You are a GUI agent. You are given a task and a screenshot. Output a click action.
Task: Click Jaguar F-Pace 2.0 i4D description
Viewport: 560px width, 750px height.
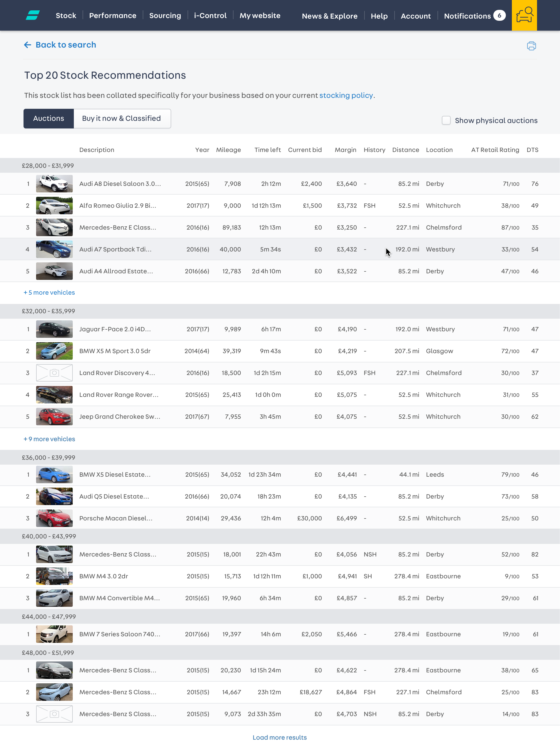tap(115, 329)
